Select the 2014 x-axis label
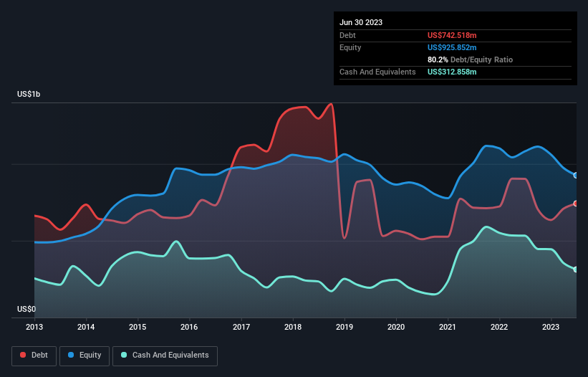 [86, 327]
